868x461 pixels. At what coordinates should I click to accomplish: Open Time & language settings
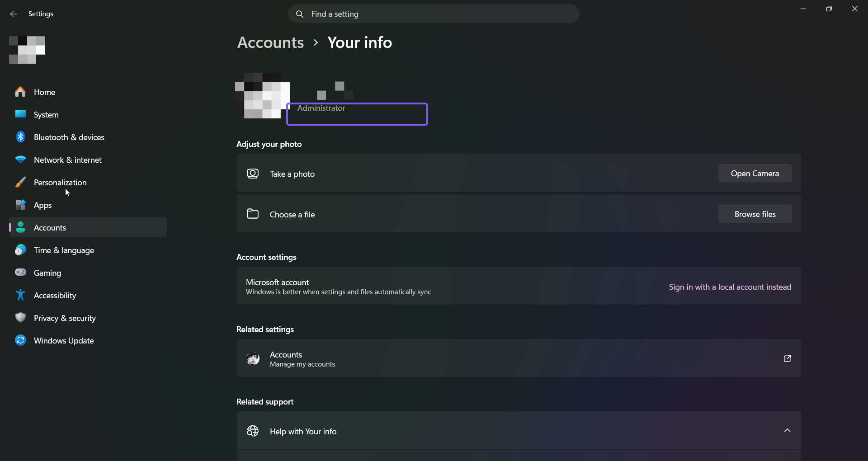88,250
